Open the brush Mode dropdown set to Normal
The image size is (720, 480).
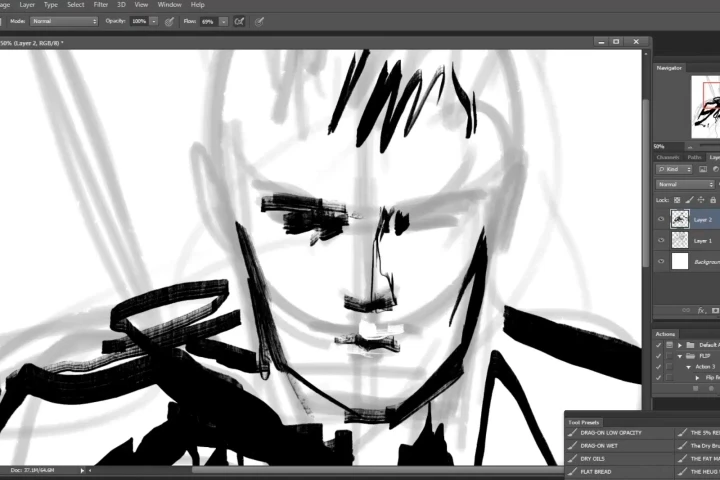64,21
